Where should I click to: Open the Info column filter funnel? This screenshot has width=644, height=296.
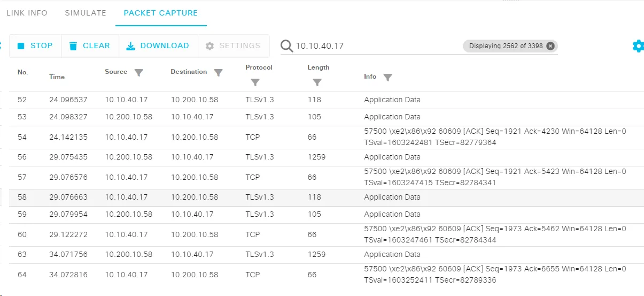[387, 77]
